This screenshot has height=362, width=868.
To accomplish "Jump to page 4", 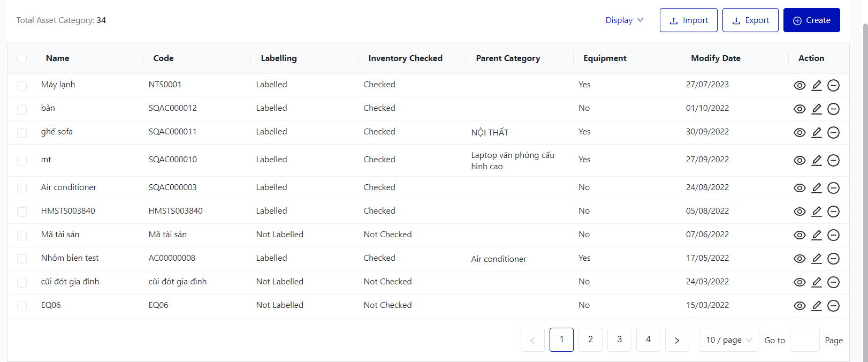I will tap(648, 340).
